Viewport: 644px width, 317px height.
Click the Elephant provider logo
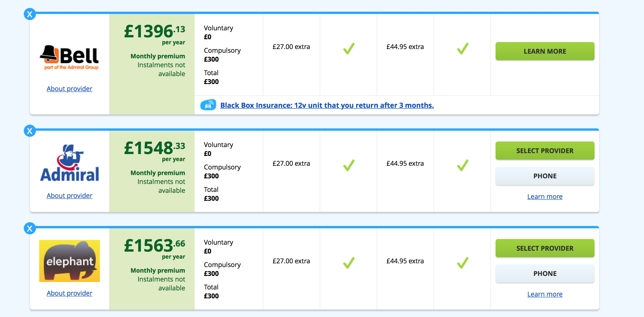pyautogui.click(x=69, y=261)
